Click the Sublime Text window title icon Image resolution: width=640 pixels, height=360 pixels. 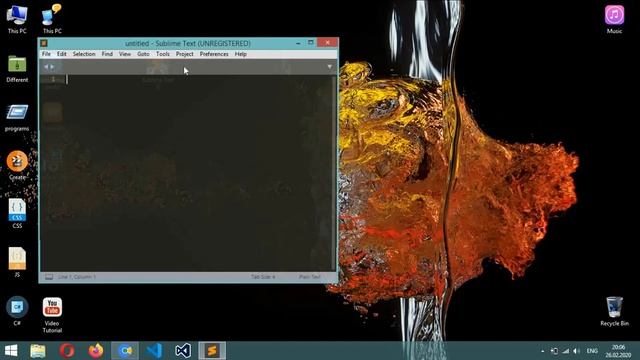(x=44, y=43)
